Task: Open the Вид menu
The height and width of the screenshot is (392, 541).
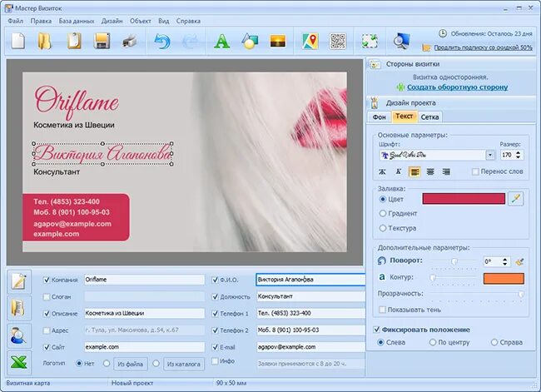Action: point(163,21)
